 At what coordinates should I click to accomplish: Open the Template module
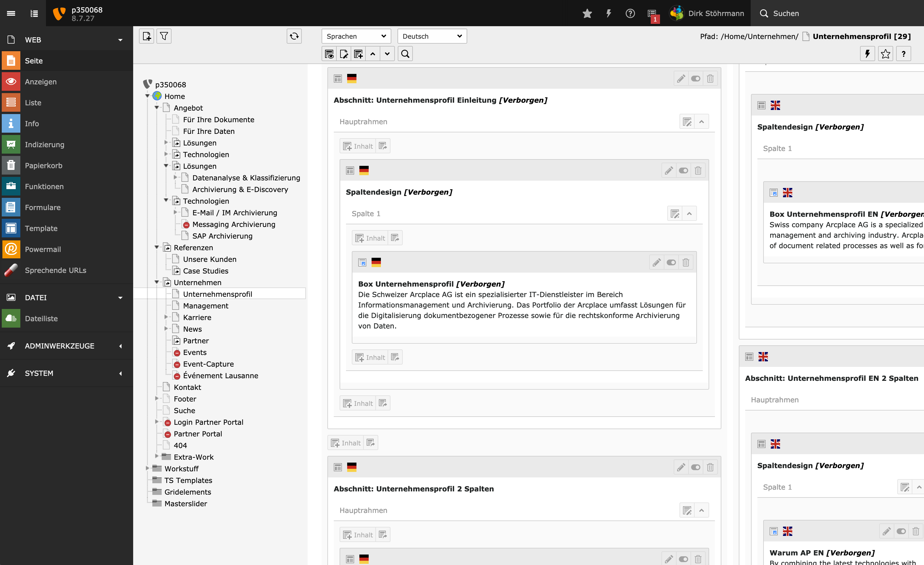(66, 228)
